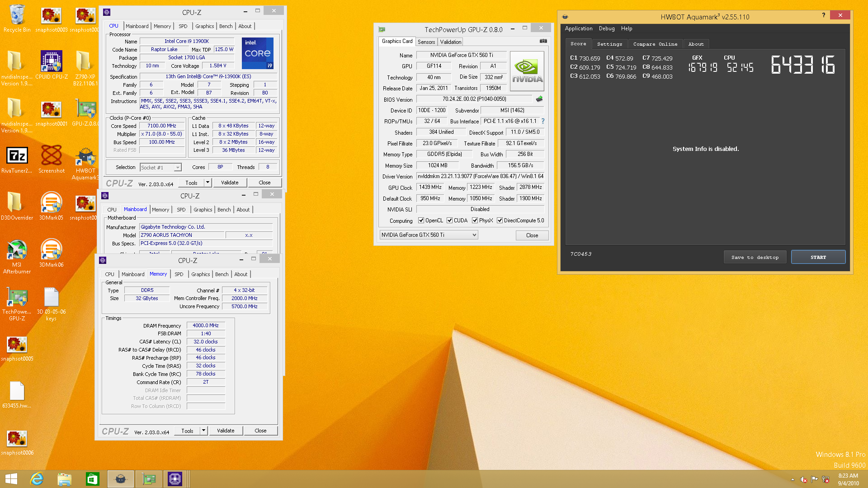Expand the Tools dropdown arrow in top CPU-Z

point(208,183)
